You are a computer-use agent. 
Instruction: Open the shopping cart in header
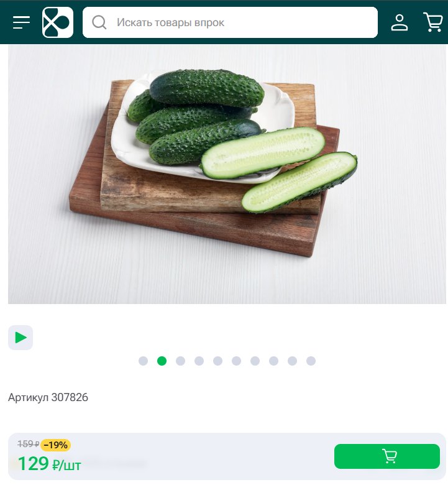(x=433, y=22)
